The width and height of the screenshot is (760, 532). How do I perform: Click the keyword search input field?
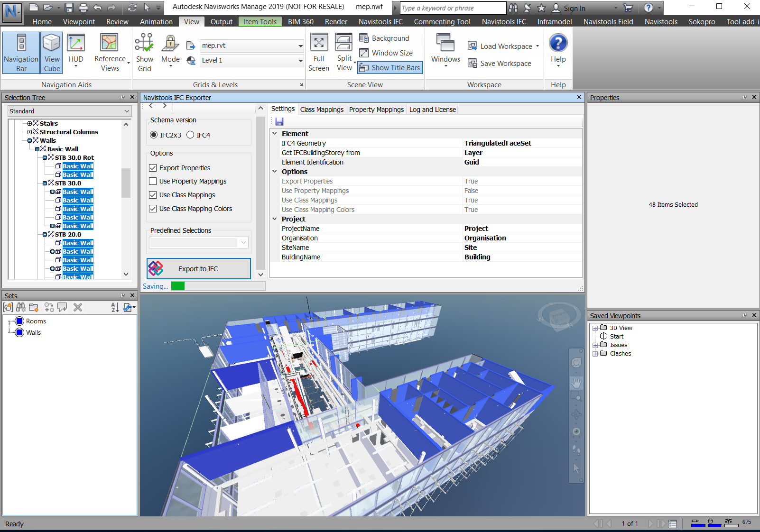click(452, 8)
